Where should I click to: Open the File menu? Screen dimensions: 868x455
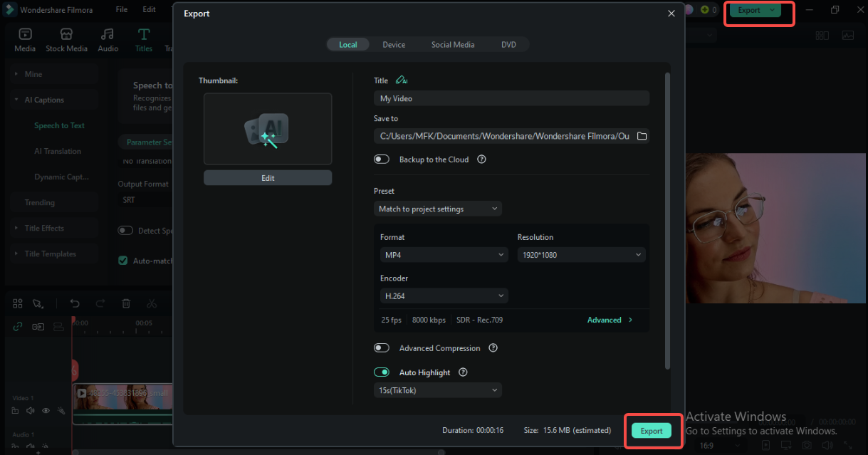(x=121, y=9)
